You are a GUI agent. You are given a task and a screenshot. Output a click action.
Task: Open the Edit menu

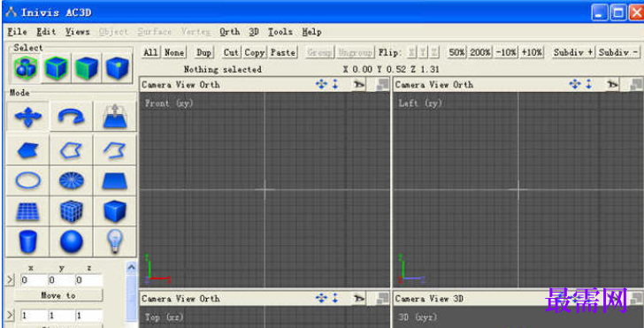pyautogui.click(x=46, y=32)
